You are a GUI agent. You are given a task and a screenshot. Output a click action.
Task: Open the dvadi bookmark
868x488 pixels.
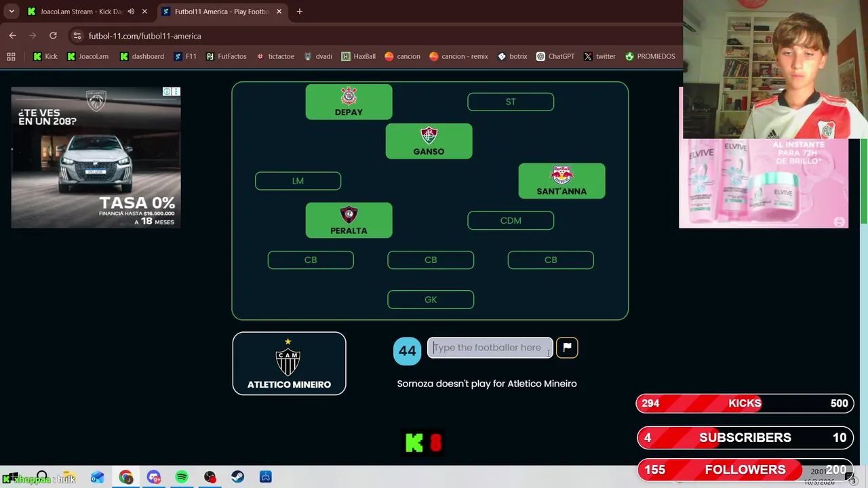pyautogui.click(x=318, y=56)
